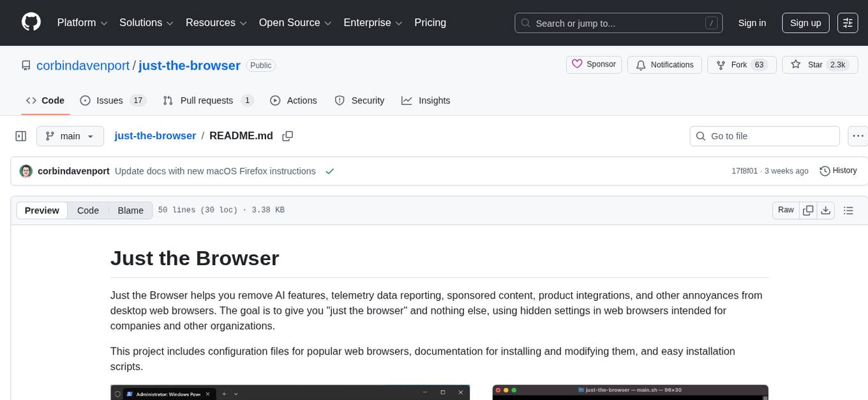Copy the README file path icon
868x400 pixels.
287,135
